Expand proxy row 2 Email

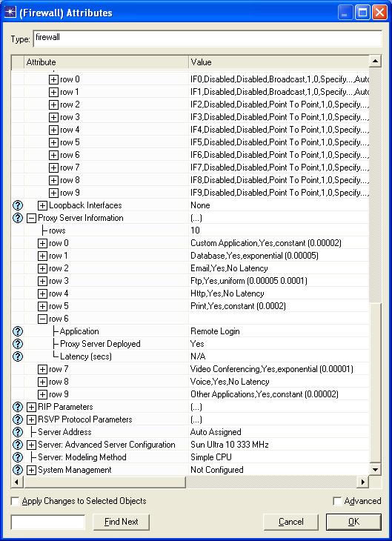[x=42, y=269]
